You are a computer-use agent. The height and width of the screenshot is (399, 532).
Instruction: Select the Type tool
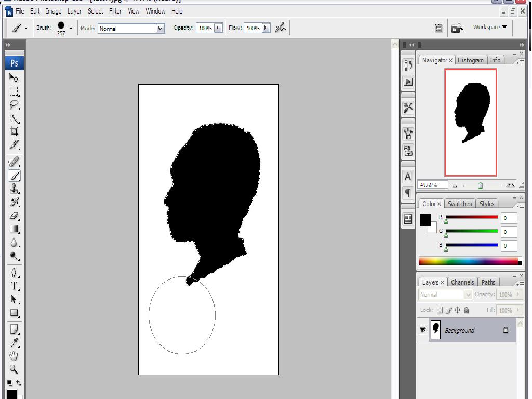[x=14, y=286]
